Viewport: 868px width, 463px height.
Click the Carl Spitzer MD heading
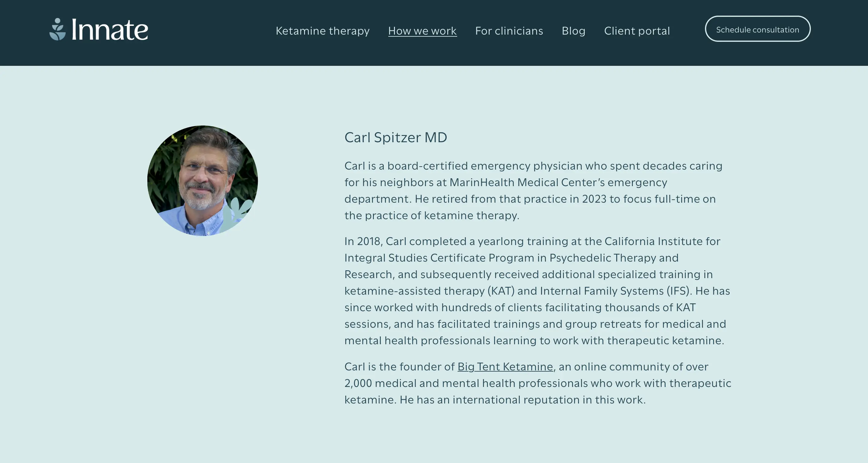[396, 137]
